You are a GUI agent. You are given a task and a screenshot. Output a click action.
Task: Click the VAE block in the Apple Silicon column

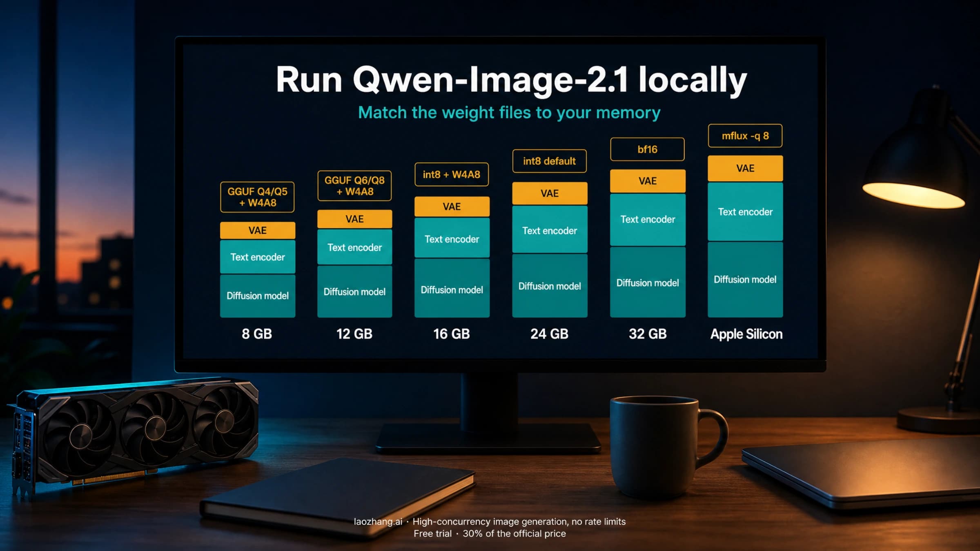coord(746,169)
